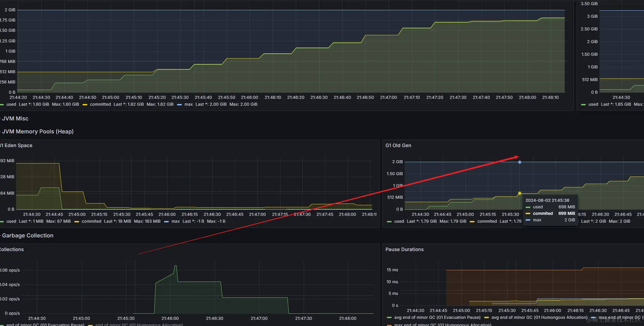Click green swatch of avg G1 Evacuation Pause series
644x326 pixels.
tap(389, 318)
